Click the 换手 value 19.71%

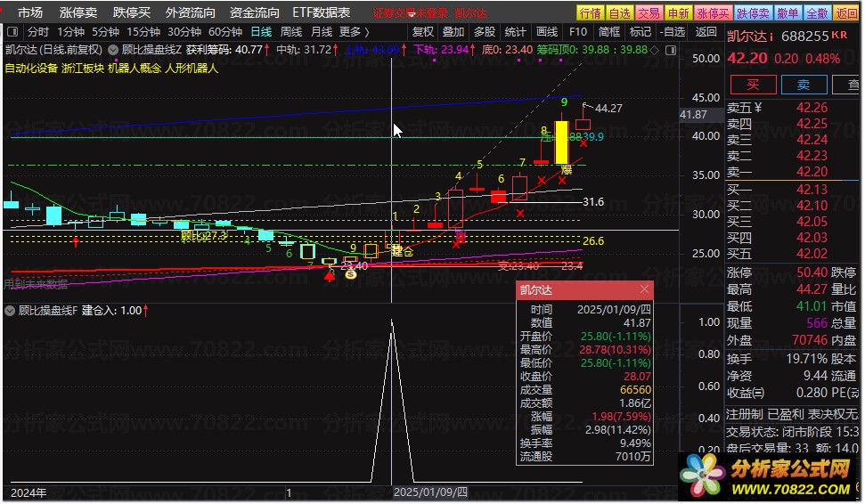(x=806, y=359)
